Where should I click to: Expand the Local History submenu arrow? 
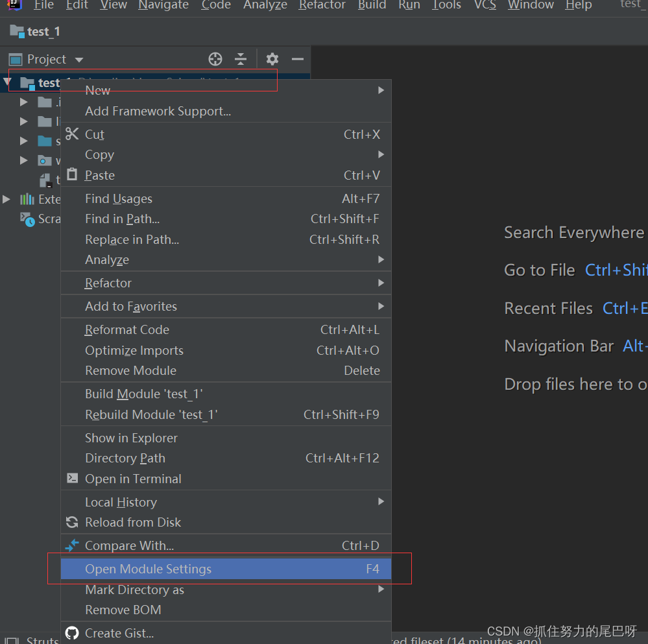click(381, 501)
